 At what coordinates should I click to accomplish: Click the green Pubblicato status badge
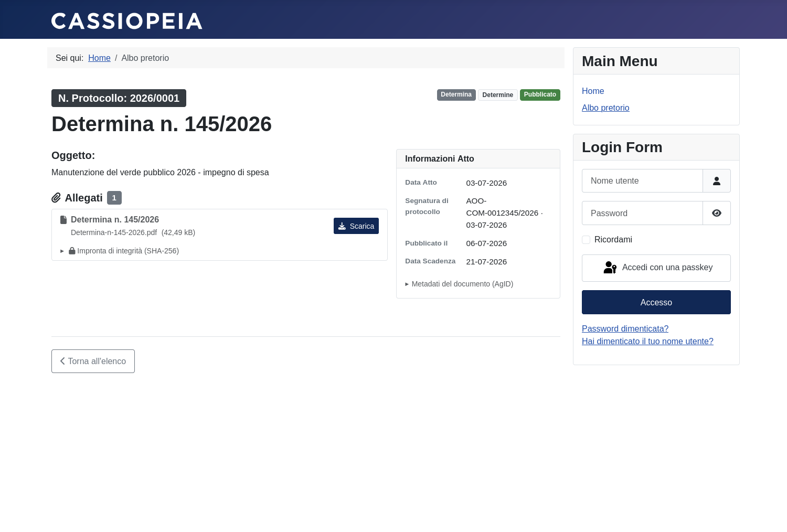pos(540,95)
